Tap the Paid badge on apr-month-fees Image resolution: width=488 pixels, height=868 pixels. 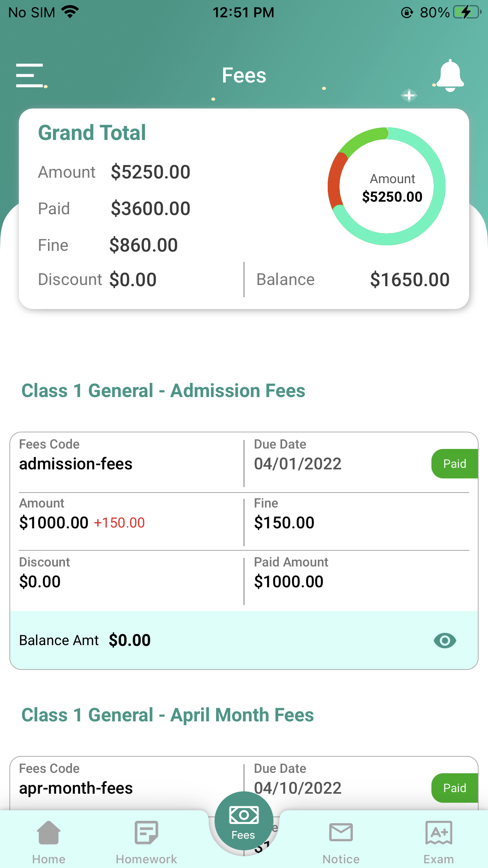455,788
